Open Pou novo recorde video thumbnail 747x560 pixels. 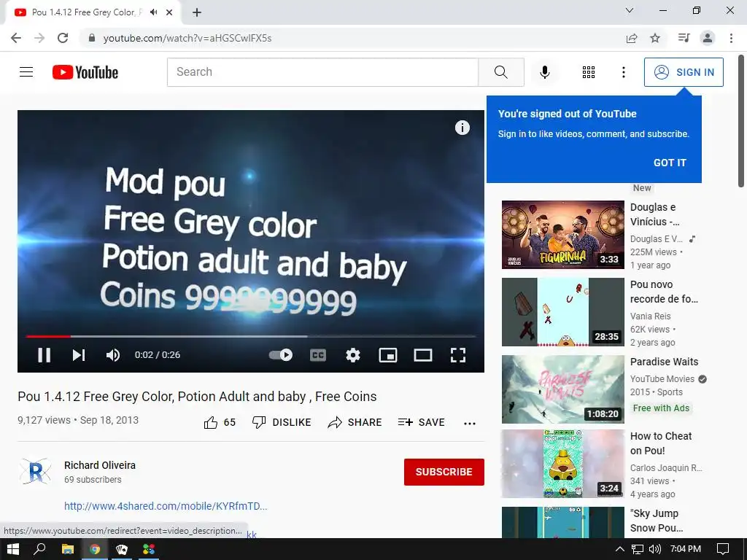point(562,312)
